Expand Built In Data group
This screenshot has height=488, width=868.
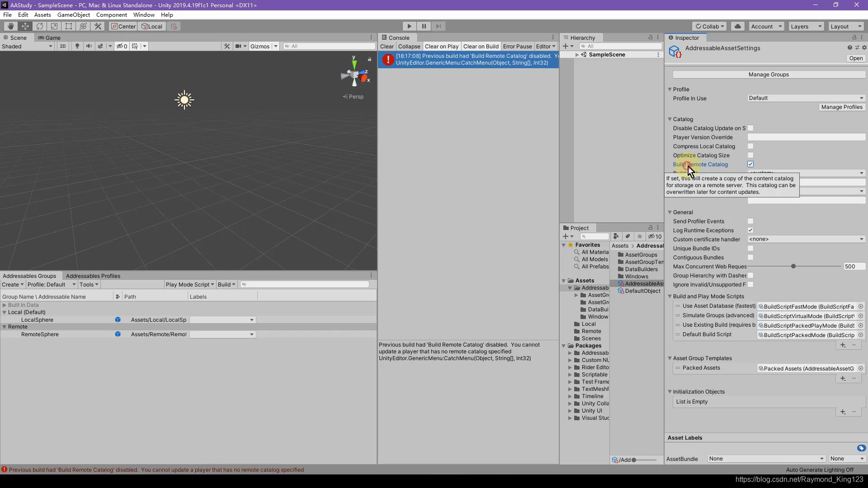coord(5,305)
